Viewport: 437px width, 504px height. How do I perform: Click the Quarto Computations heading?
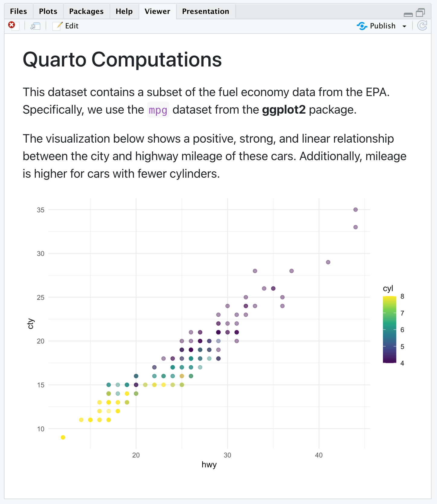tap(122, 60)
